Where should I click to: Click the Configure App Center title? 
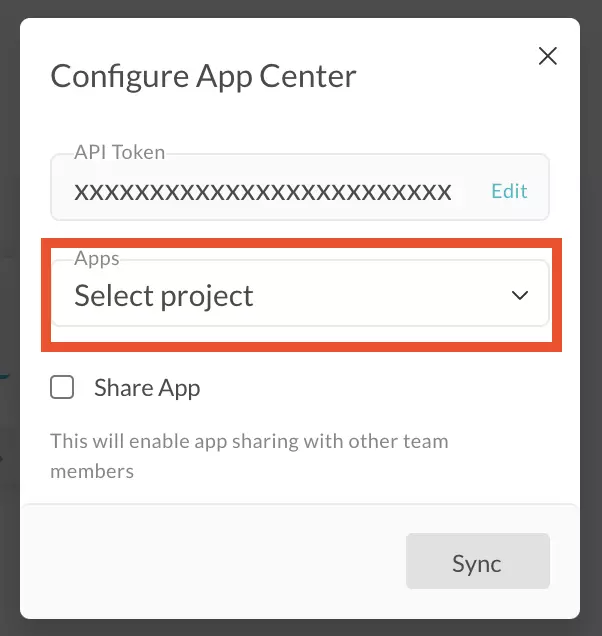coord(203,76)
